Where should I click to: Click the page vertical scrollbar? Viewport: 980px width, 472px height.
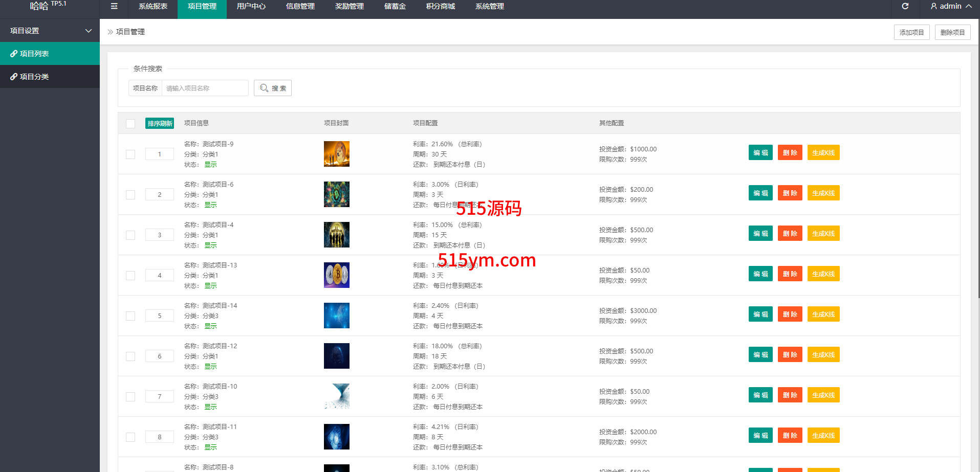tap(978, 153)
